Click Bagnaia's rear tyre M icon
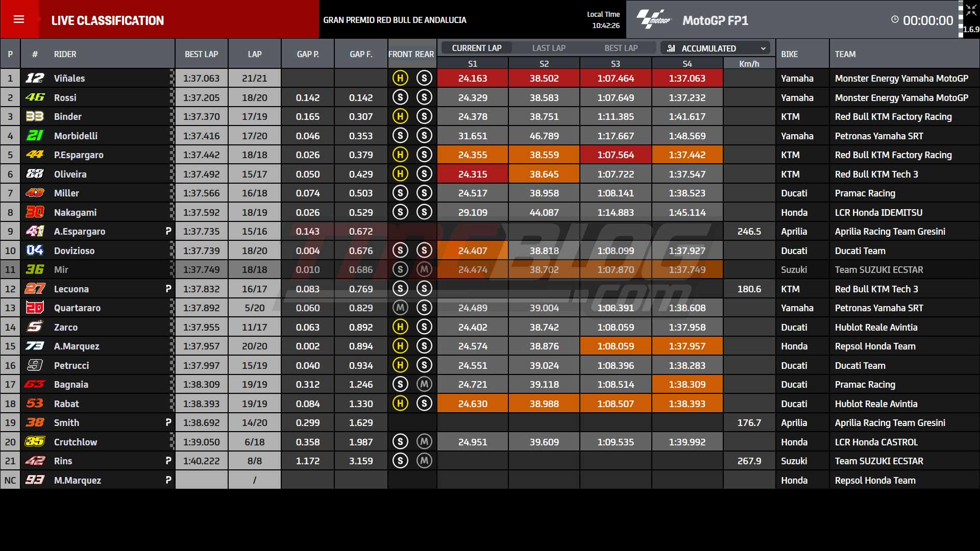 tap(424, 384)
